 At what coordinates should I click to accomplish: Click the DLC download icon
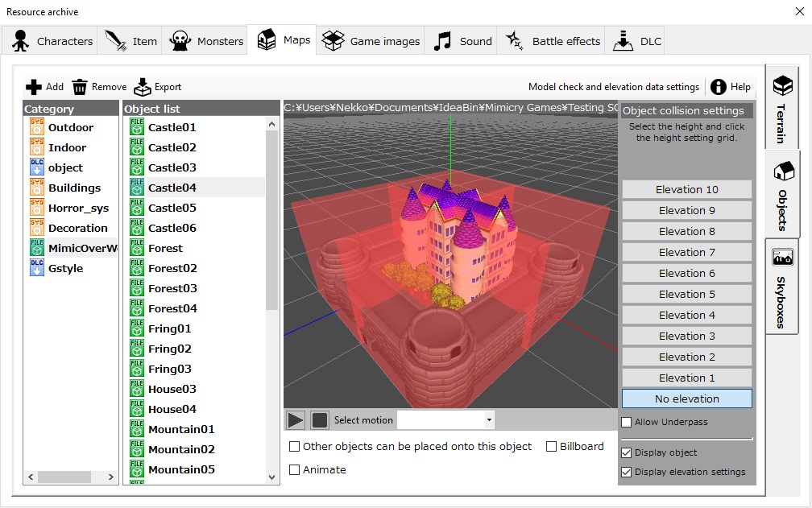point(623,41)
